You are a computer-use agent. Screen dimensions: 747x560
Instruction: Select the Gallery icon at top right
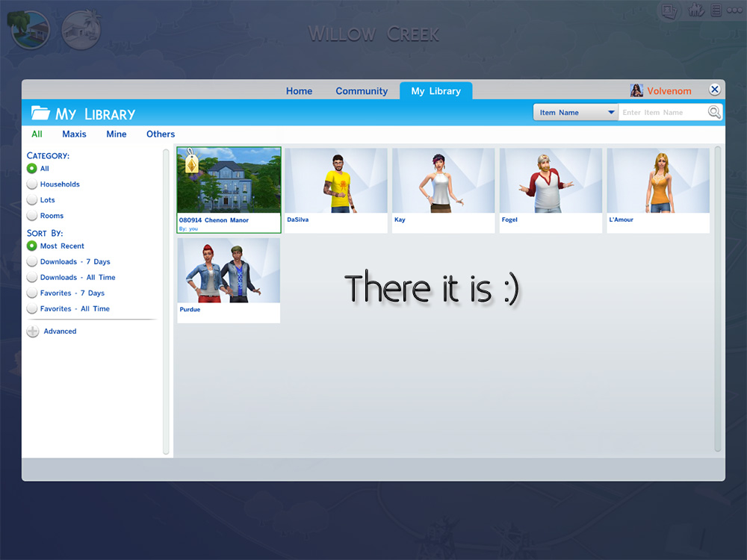(695, 10)
